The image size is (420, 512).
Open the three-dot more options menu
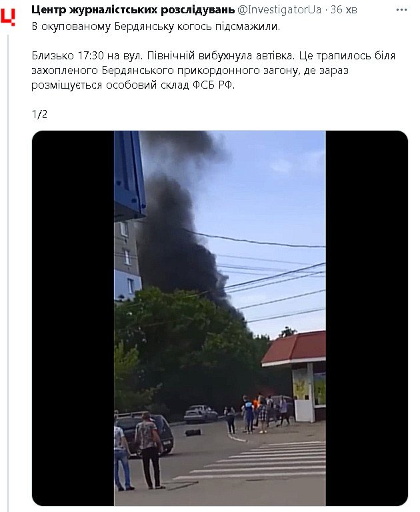coord(401,10)
